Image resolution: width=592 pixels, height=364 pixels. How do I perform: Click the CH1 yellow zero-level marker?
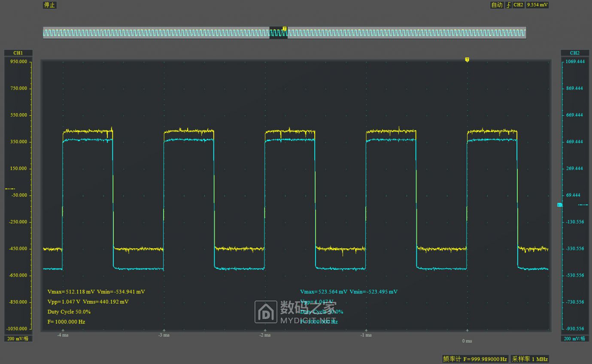pyautogui.click(x=10, y=189)
